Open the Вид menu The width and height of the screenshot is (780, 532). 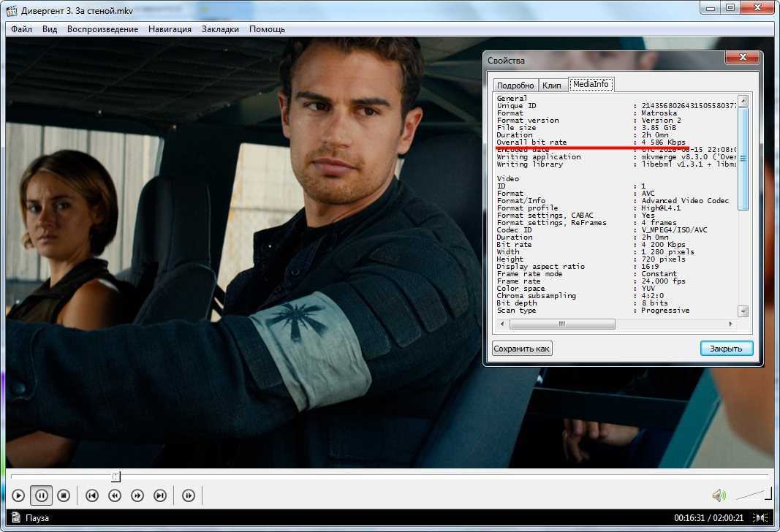50,29
